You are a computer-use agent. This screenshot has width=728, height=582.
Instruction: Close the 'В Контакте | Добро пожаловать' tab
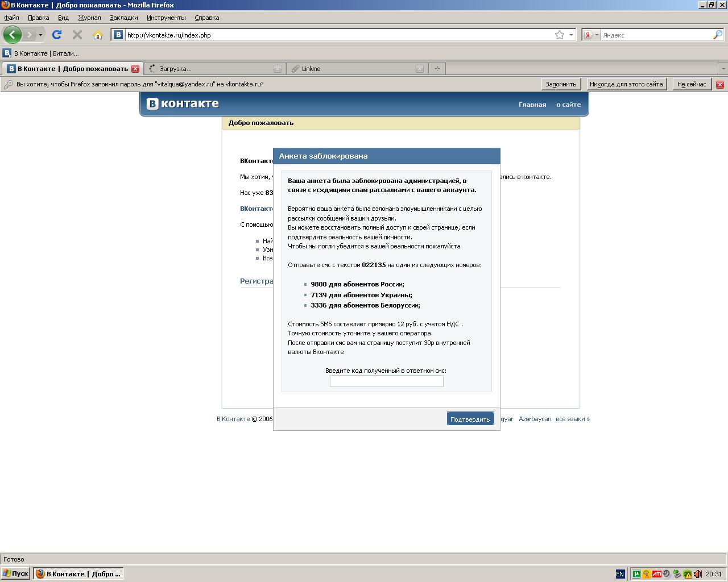[135, 69]
